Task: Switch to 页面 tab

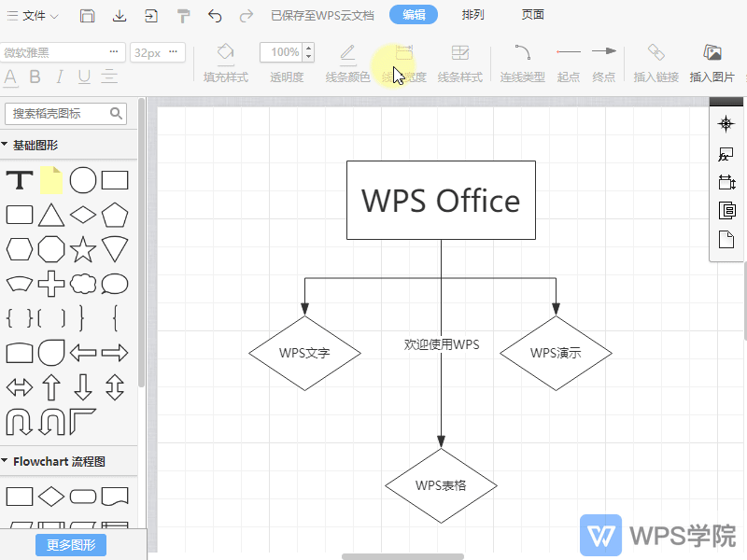Action: (x=532, y=15)
